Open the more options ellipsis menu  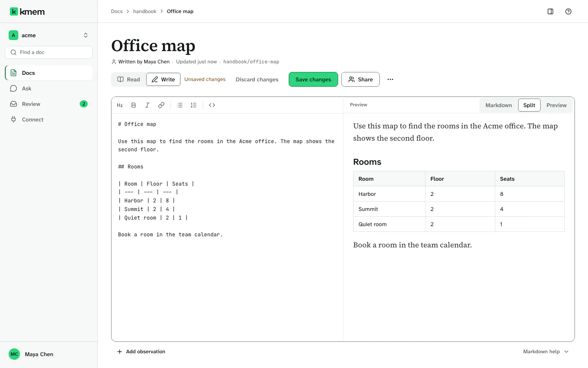point(390,79)
